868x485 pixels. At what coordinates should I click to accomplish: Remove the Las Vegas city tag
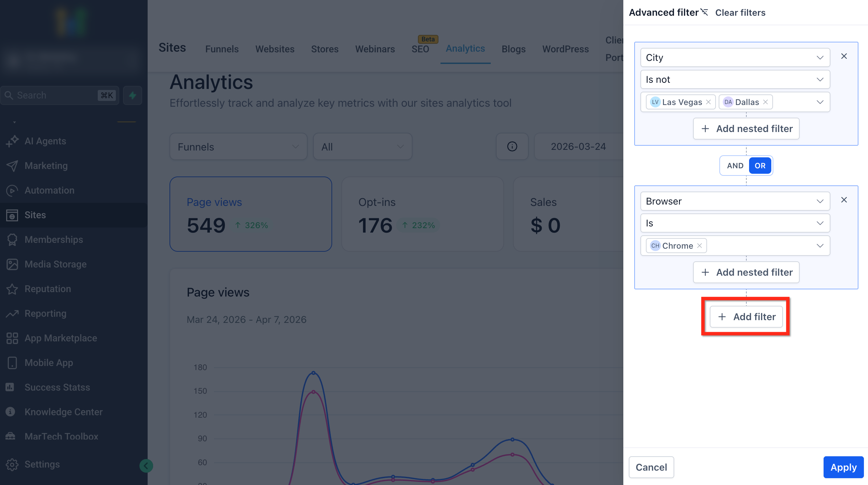click(x=708, y=102)
